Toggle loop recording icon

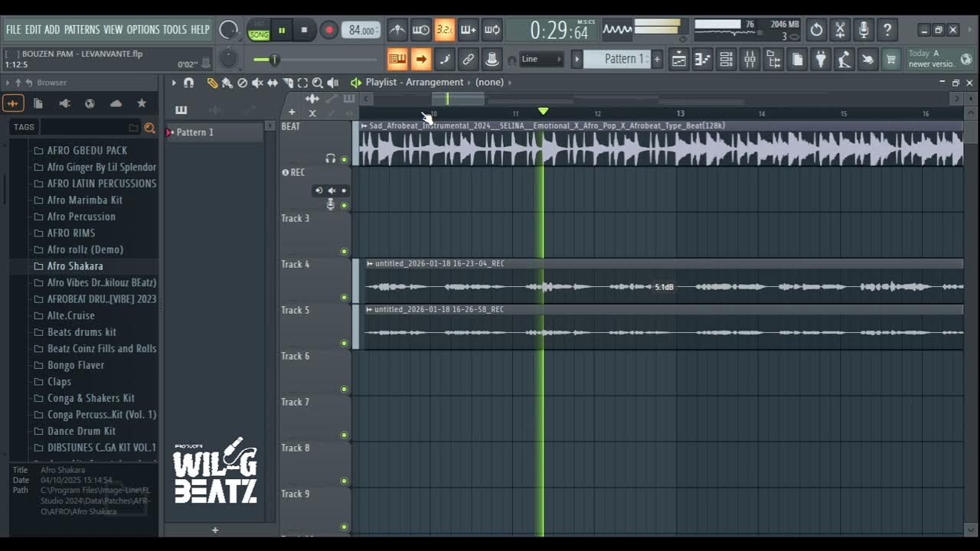pos(492,30)
